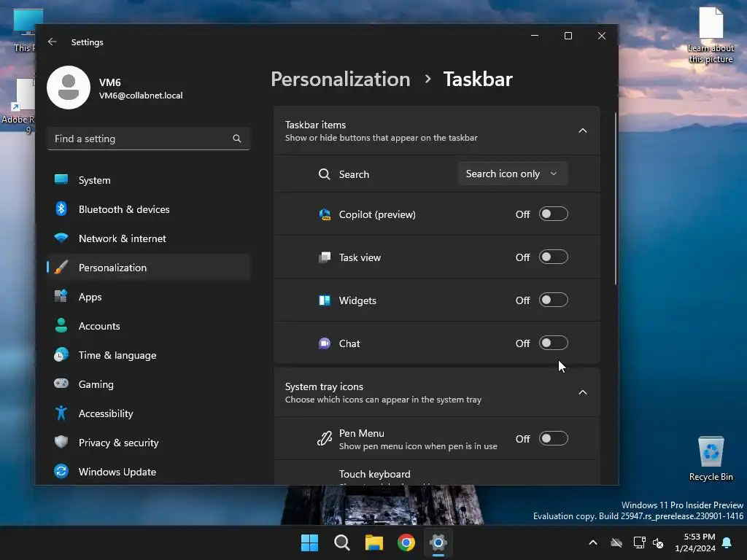Click the Copilot preview icon
The height and width of the screenshot is (560, 747).
point(325,214)
